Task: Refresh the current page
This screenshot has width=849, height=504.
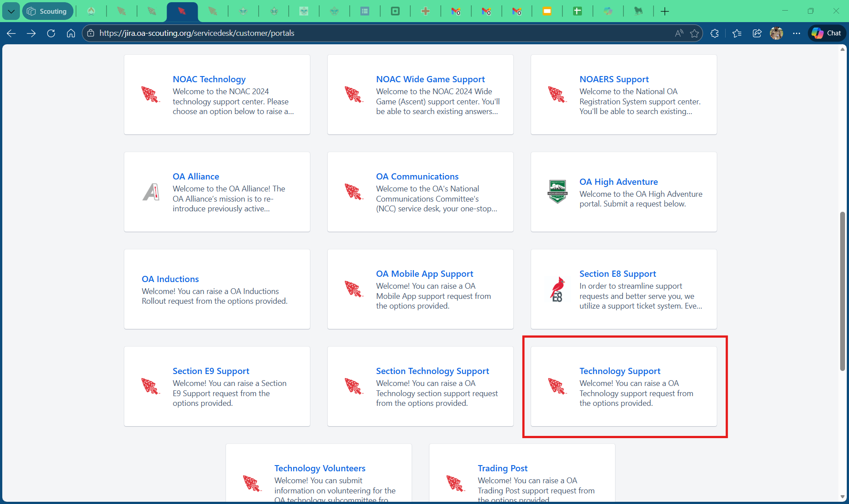Action: [51, 33]
